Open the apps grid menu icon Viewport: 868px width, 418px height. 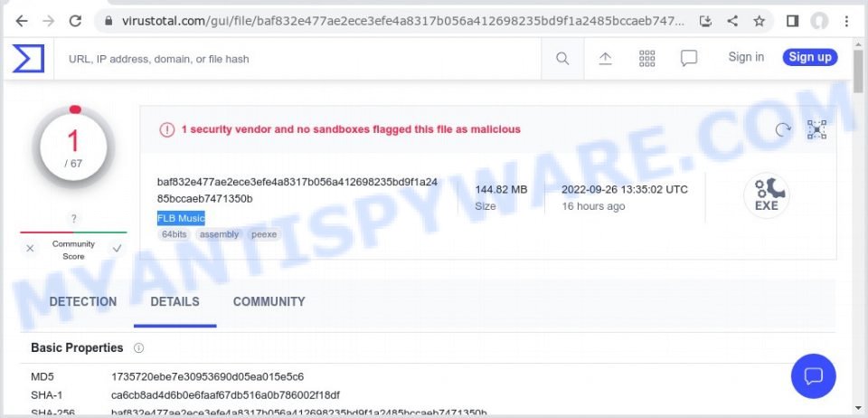coord(646,59)
